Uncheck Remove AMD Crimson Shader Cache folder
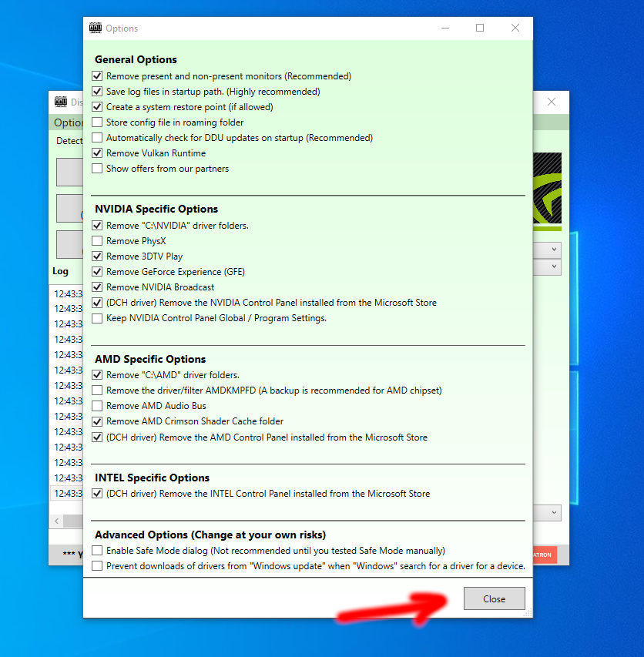This screenshot has width=644, height=657. 97,421
